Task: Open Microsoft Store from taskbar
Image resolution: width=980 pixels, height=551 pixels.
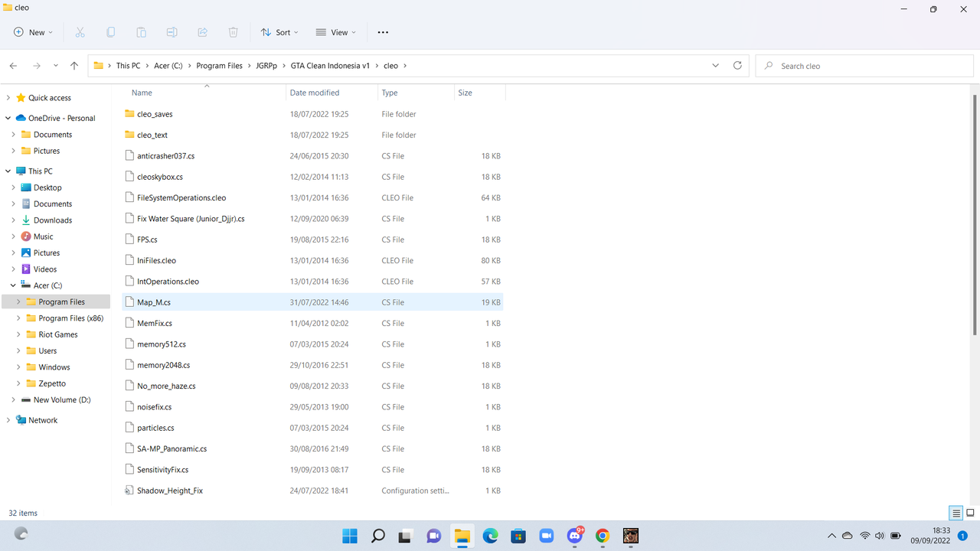Action: 518,536
